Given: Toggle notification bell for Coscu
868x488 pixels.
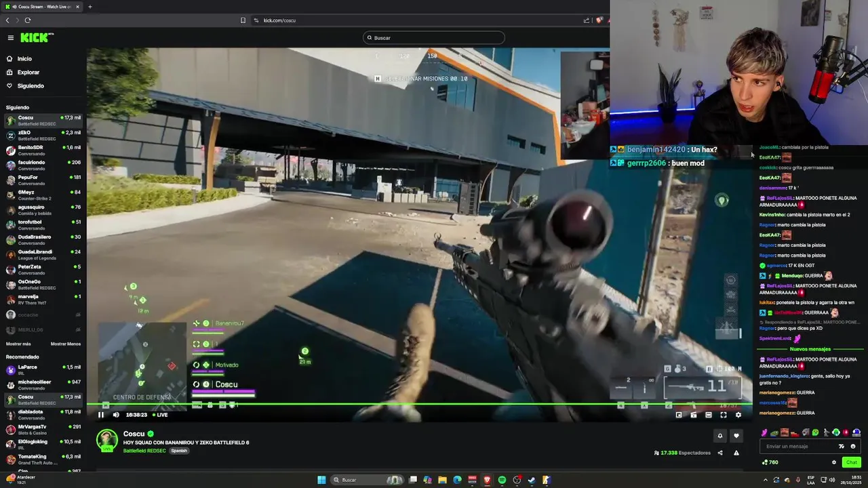Looking at the screenshot, I should coord(720,436).
